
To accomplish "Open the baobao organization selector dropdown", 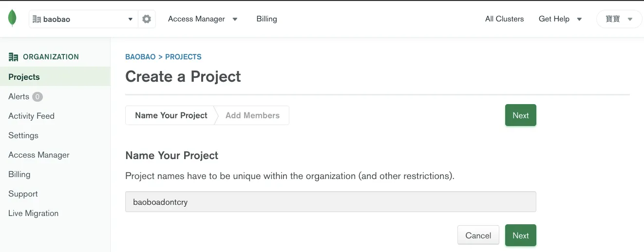I will point(84,19).
